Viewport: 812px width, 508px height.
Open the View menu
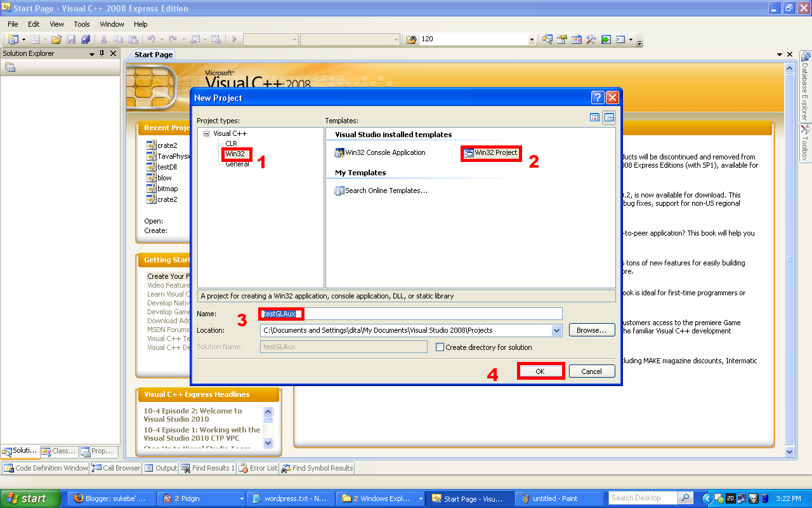coord(56,24)
